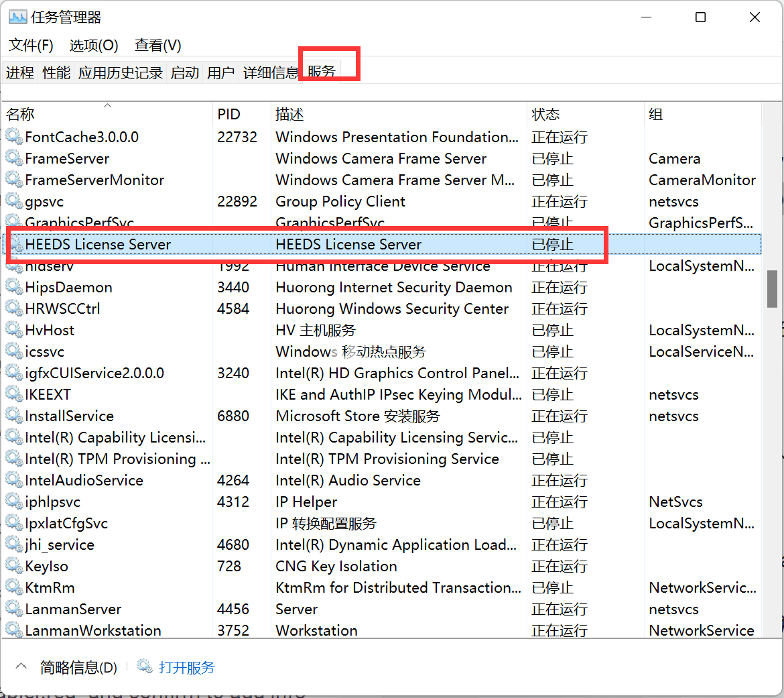
Task: Click the gear icon beside LanmanServer
Action: 14,609
